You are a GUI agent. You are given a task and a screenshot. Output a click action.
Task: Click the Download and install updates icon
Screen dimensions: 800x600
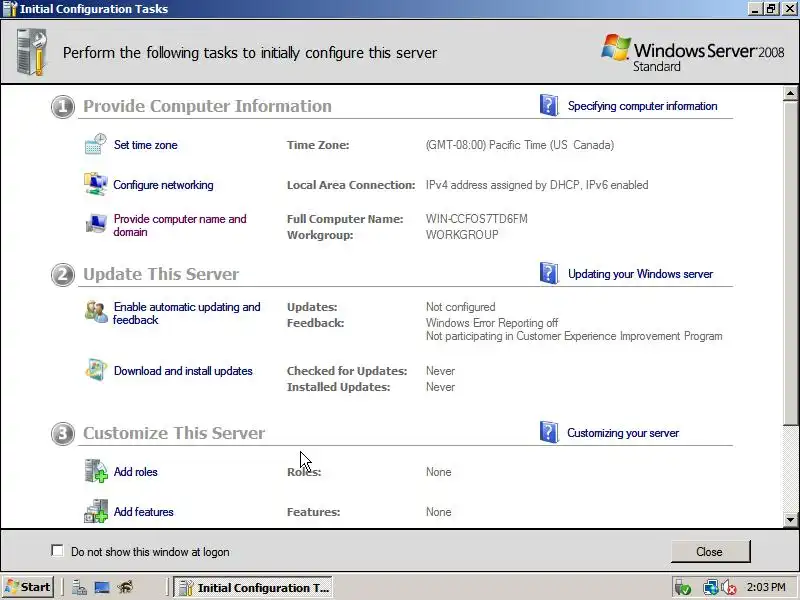[95, 370]
